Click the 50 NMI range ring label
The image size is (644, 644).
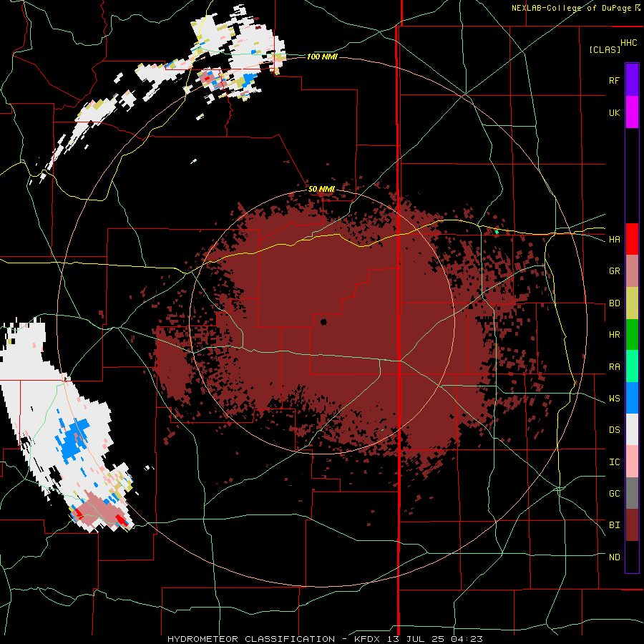(321, 190)
